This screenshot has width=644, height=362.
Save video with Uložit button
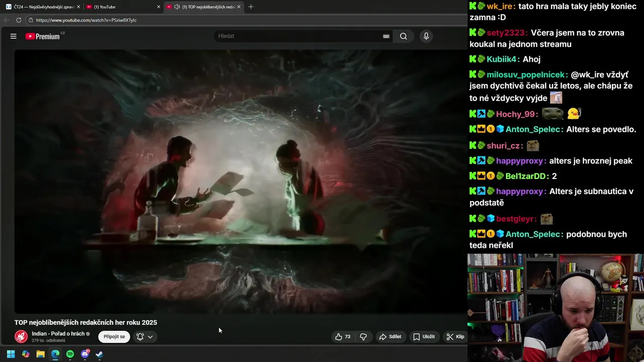(424, 336)
